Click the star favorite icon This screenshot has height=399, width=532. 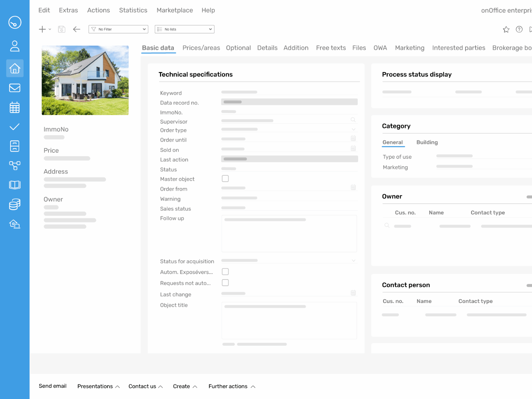pyautogui.click(x=506, y=29)
